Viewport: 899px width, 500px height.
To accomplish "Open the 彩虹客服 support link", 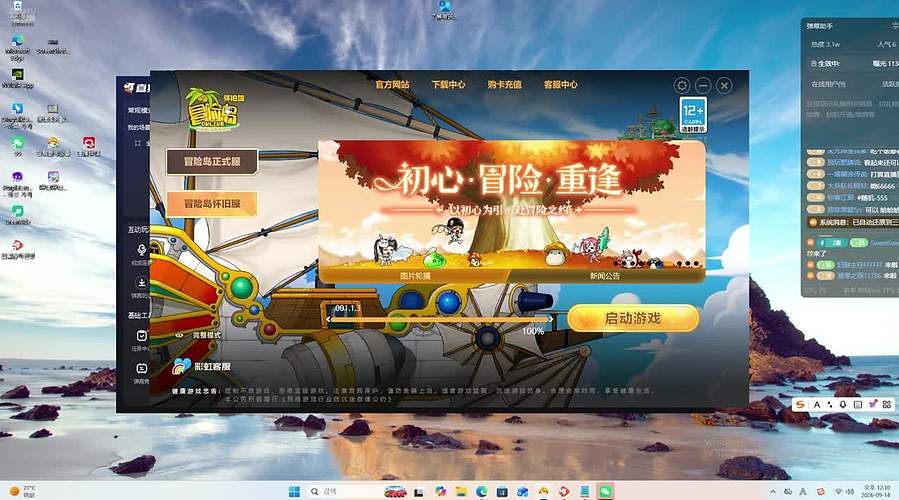I will [201, 366].
